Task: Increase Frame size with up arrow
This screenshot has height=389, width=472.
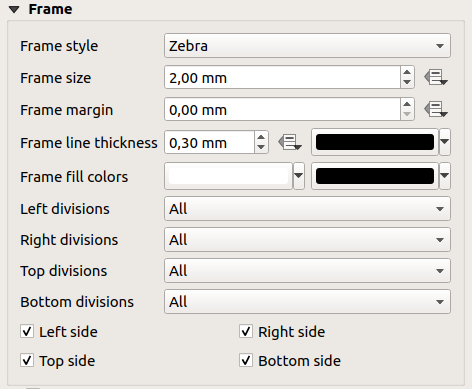Action: 407,72
